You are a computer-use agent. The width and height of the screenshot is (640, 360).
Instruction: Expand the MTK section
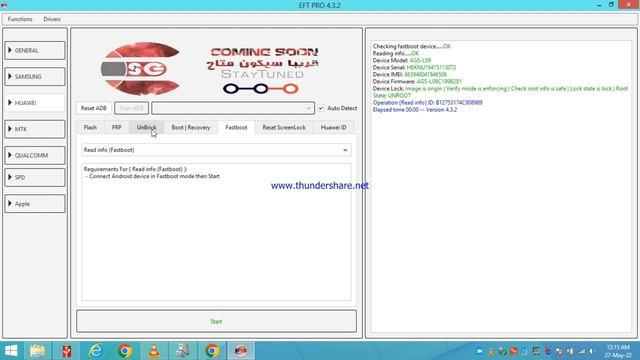pos(35,129)
